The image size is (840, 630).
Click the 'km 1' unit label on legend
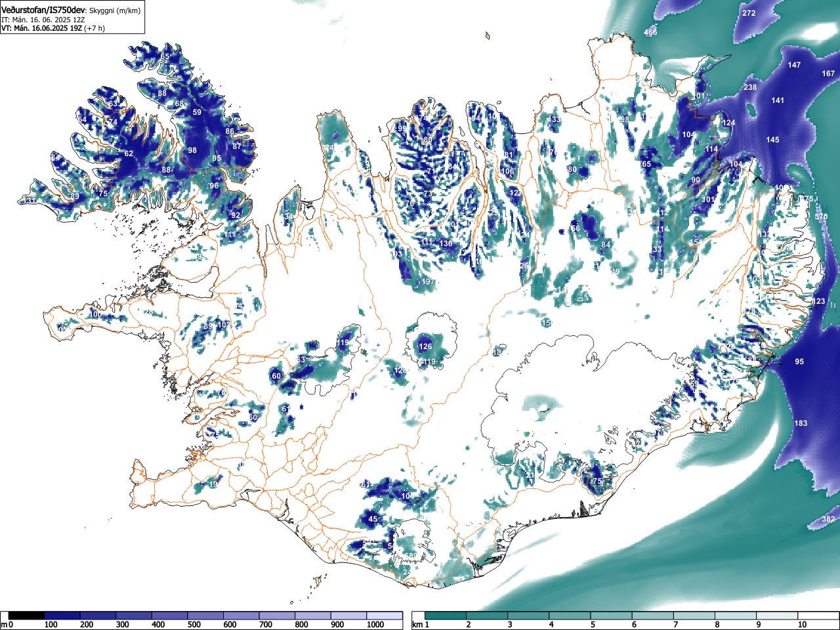pyautogui.click(x=421, y=625)
